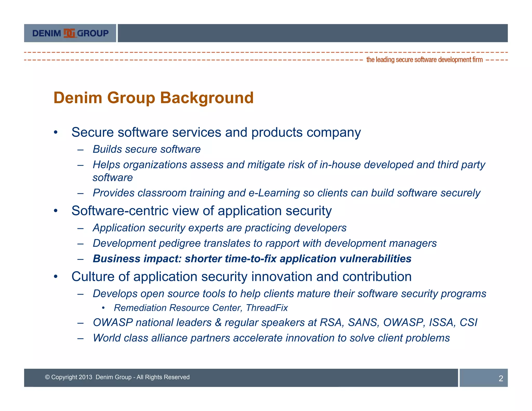Click 'Develops open source tools' sub-bullet

pyautogui.click(x=289, y=294)
